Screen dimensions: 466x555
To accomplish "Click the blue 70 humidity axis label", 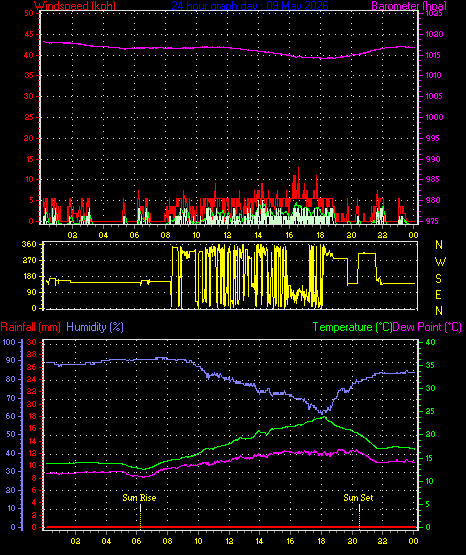I will coord(11,398).
